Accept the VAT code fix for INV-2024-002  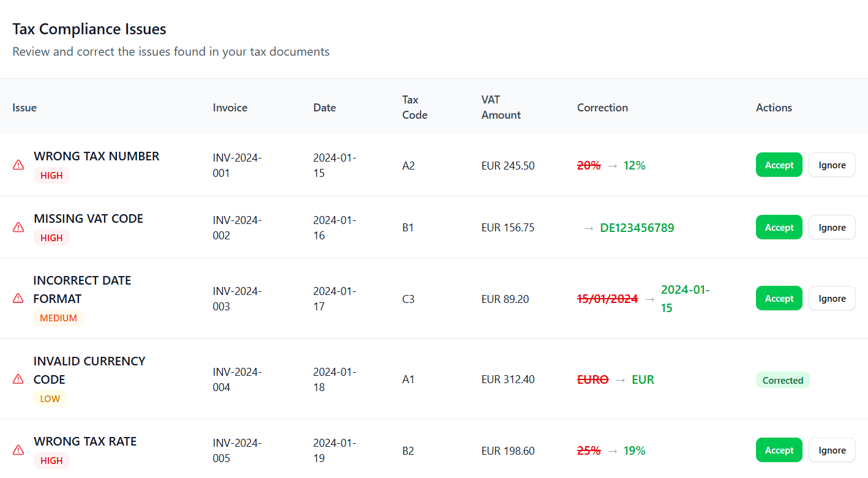[779, 227]
